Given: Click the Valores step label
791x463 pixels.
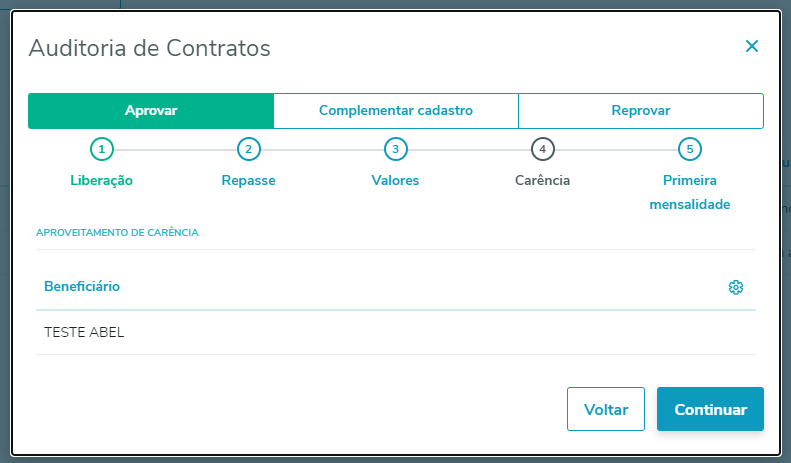Looking at the screenshot, I should pos(395,181).
